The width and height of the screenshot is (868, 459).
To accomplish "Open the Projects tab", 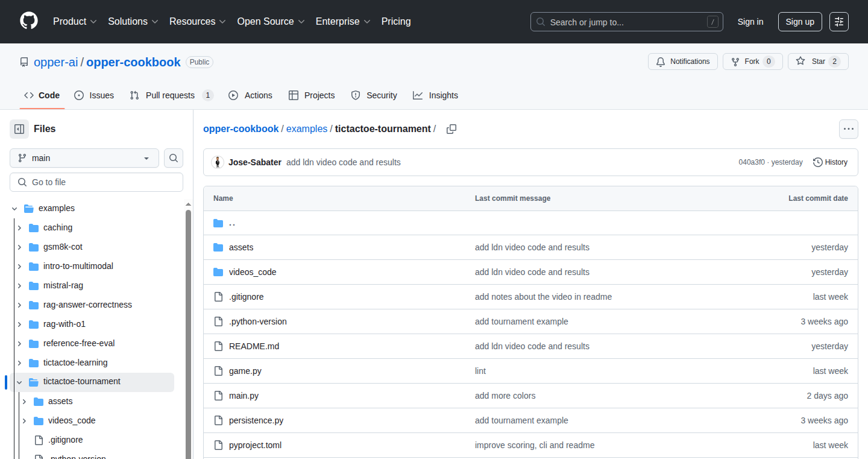I will (312, 95).
